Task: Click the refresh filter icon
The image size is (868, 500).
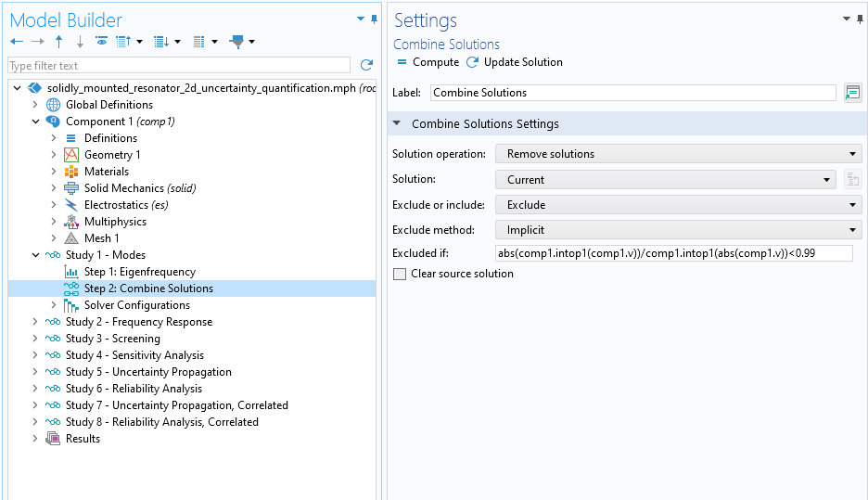Action: click(366, 66)
